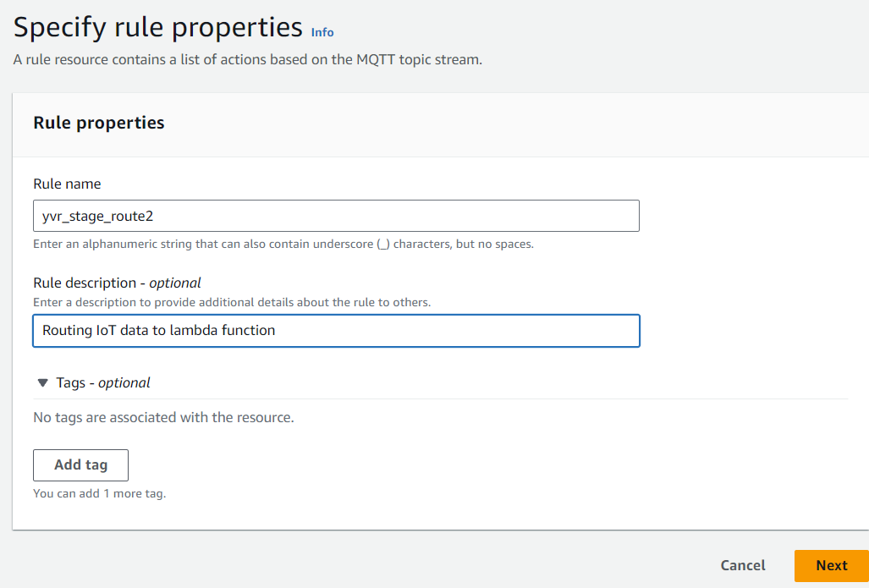Collapse the Tags section triangle icon
This screenshot has width=869, height=588.
tap(42, 383)
